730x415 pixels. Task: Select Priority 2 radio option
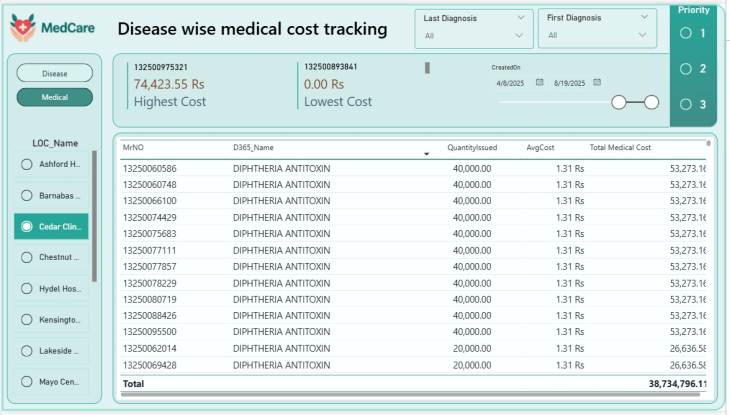(685, 69)
